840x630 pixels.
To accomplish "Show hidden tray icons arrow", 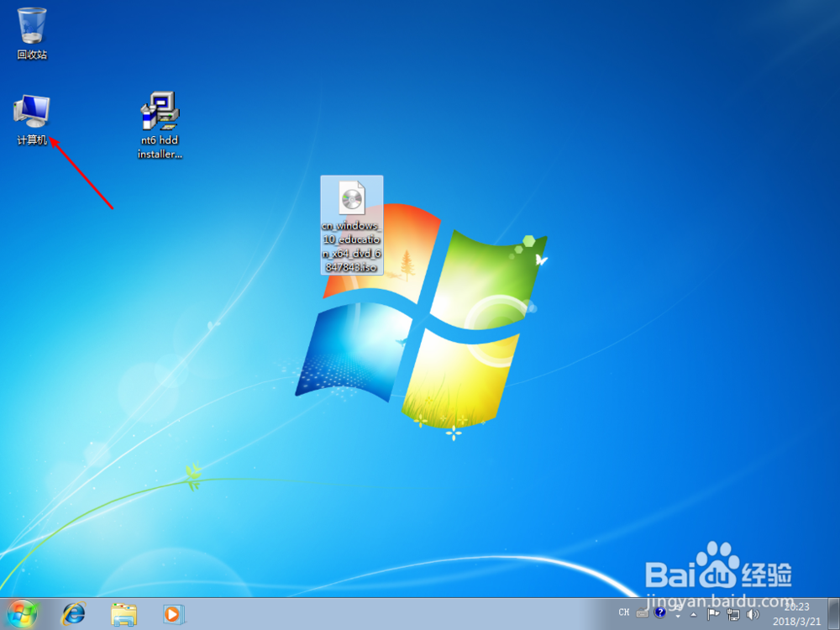I will tap(694, 615).
